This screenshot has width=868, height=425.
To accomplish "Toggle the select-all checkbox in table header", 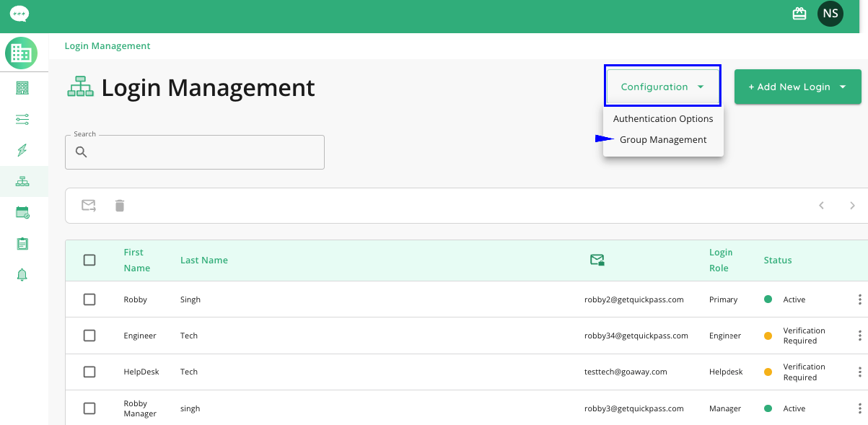I will (89, 260).
